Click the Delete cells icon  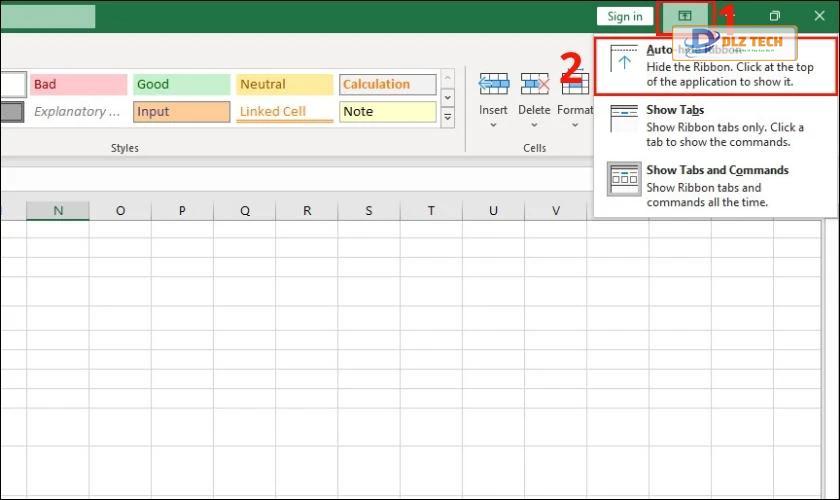pos(534,84)
